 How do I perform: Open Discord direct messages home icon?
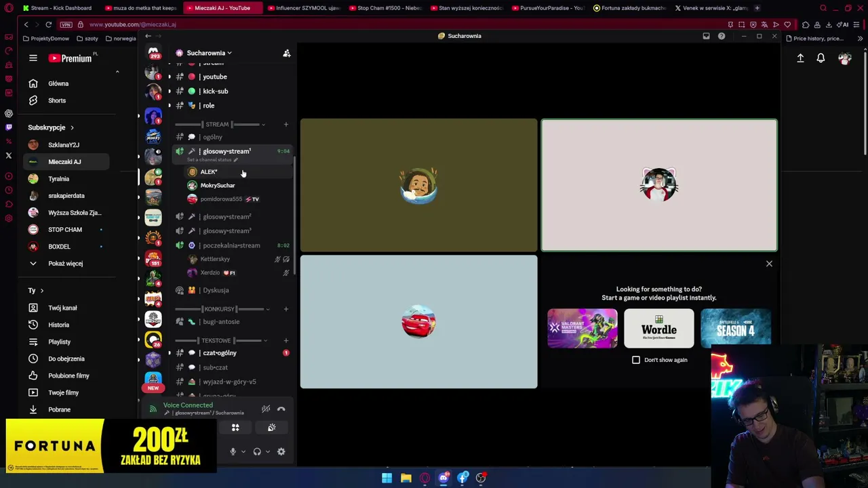point(153,53)
